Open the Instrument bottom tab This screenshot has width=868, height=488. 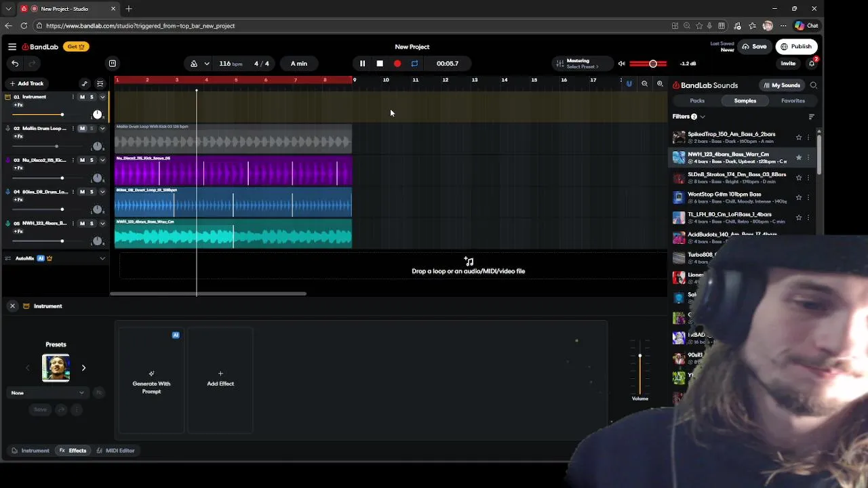coord(31,451)
